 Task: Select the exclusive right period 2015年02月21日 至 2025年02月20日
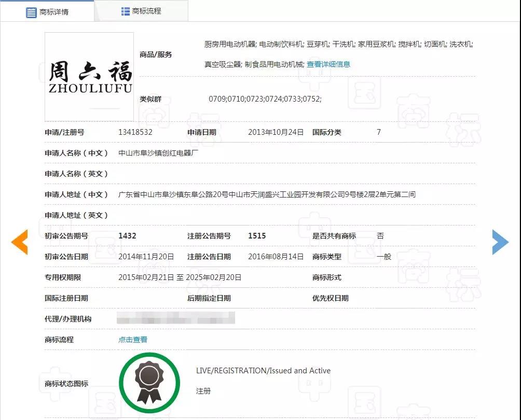tap(180, 277)
